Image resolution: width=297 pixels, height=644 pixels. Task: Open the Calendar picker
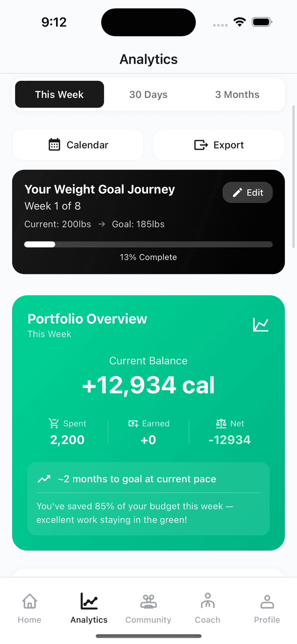pos(78,144)
